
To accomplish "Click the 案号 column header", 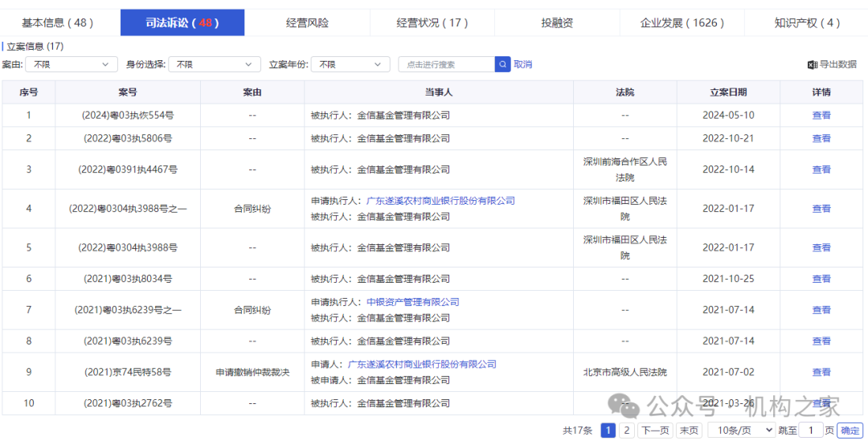I will coord(127,92).
